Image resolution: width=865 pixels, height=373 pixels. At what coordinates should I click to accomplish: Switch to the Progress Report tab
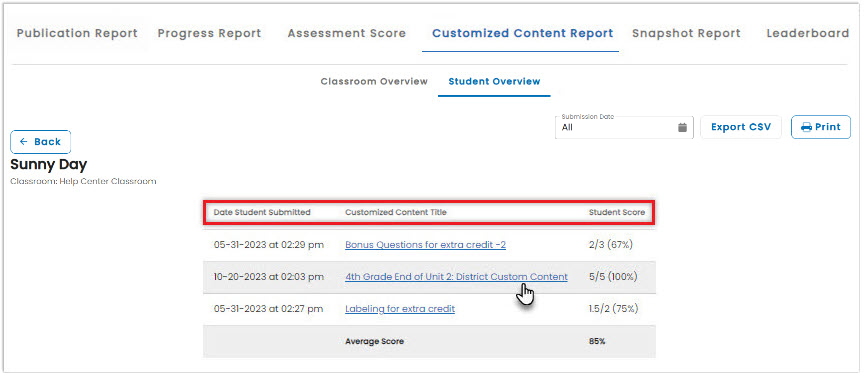click(209, 33)
